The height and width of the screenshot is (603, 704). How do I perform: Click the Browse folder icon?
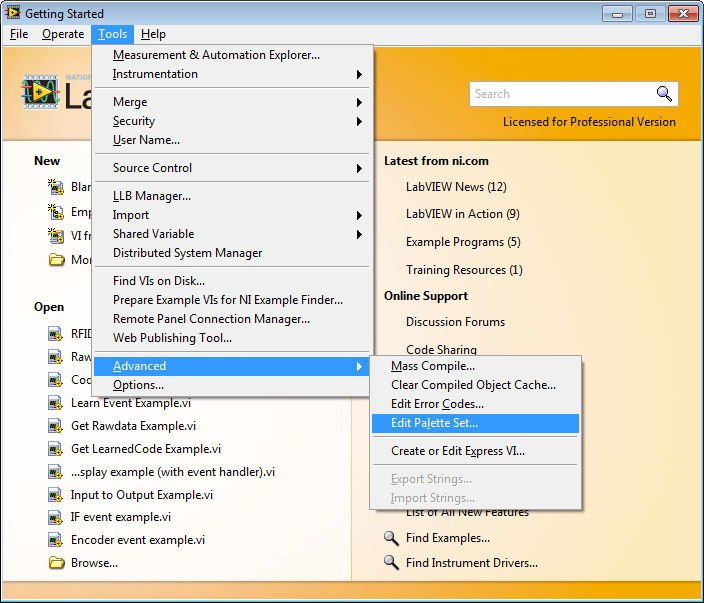[57, 563]
